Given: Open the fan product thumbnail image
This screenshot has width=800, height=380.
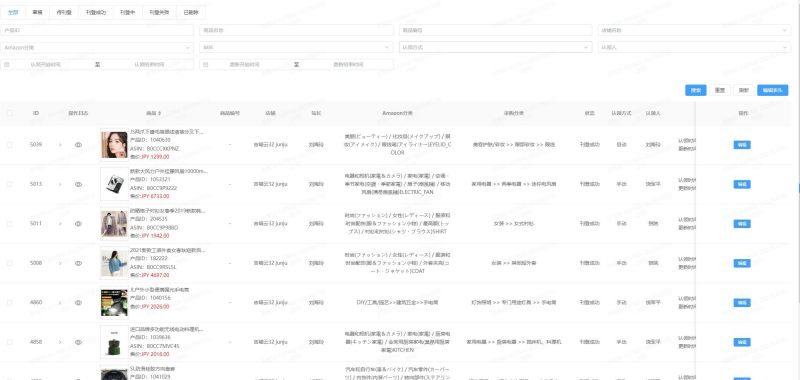Looking at the screenshot, I should tap(114, 184).
